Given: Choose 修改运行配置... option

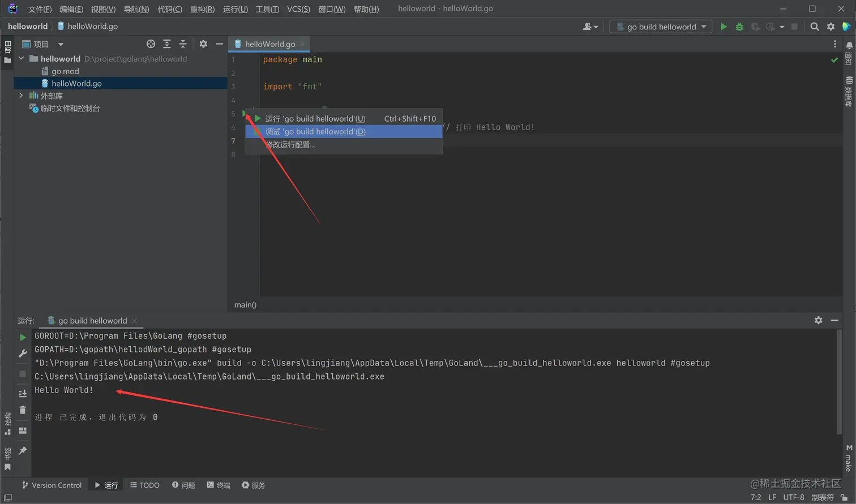Looking at the screenshot, I should [344, 145].
